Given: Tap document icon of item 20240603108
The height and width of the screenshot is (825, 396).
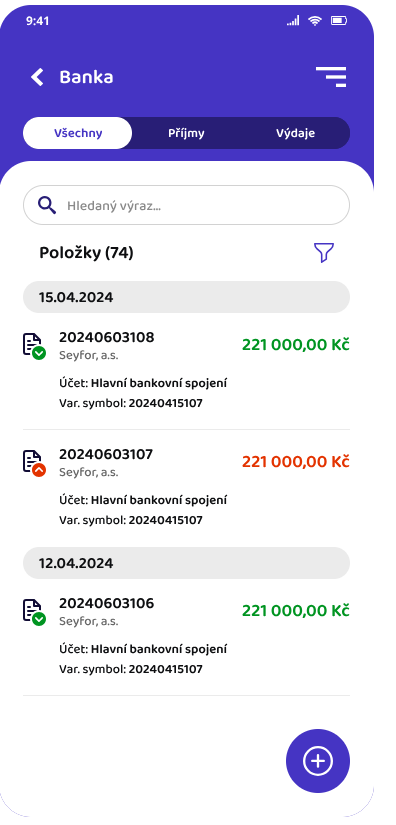Looking at the screenshot, I should tap(34, 346).
